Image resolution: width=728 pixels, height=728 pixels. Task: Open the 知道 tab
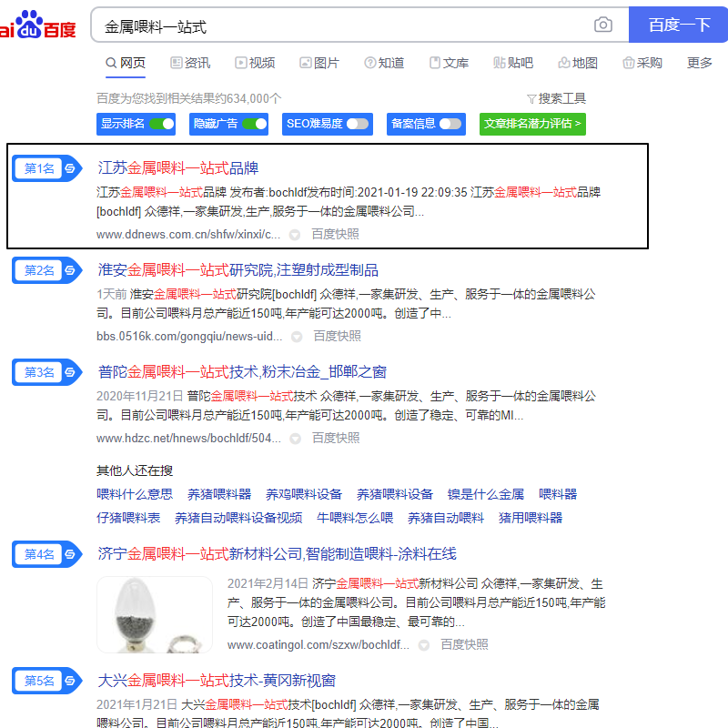click(x=384, y=63)
